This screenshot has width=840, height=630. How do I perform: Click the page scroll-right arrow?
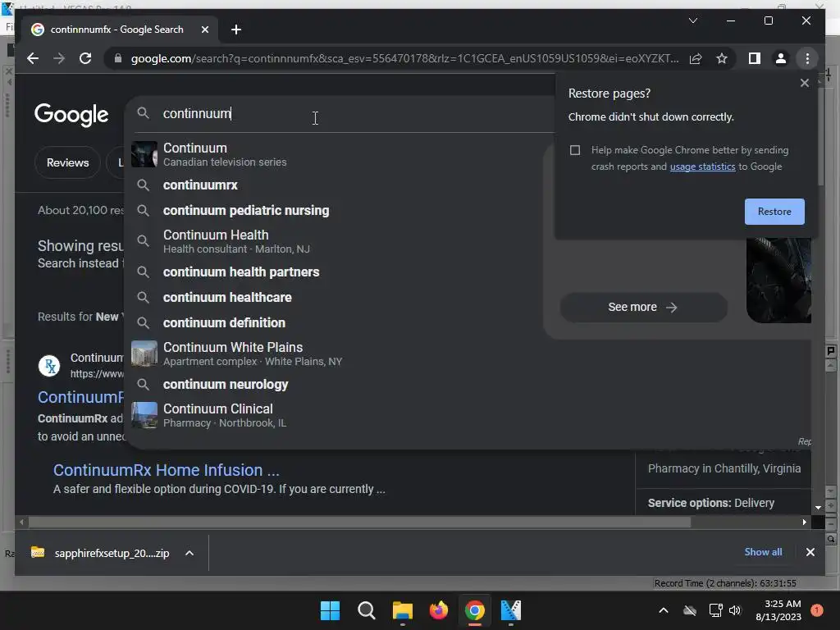click(x=804, y=522)
